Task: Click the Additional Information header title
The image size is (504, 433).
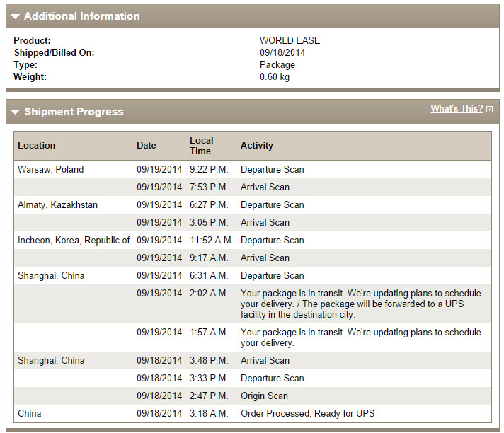Action: [x=82, y=16]
